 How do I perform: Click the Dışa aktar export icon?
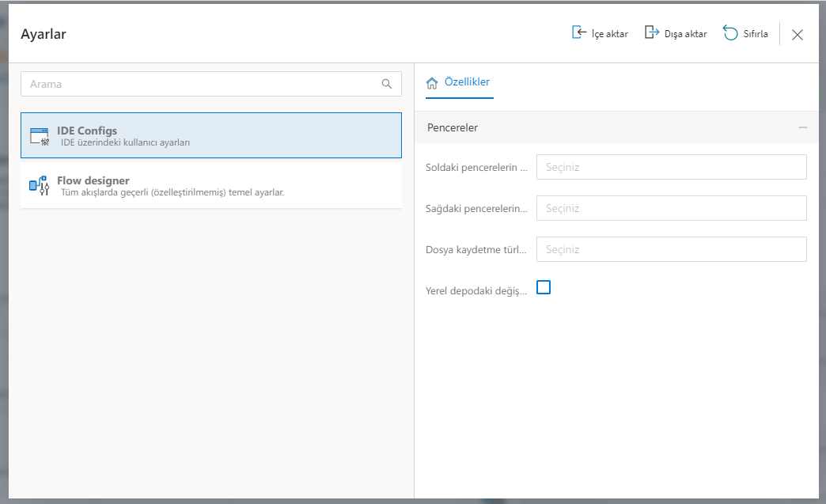coord(652,33)
